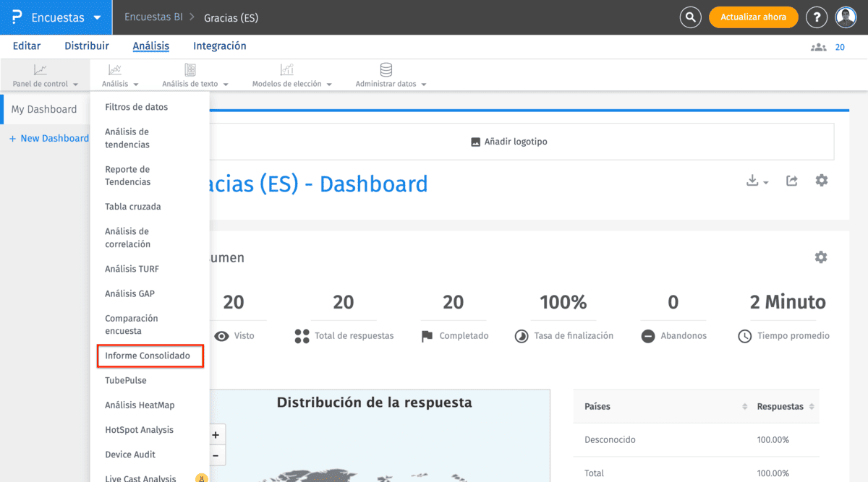
Task: Click the Actualizar ahora button
Action: (753, 17)
